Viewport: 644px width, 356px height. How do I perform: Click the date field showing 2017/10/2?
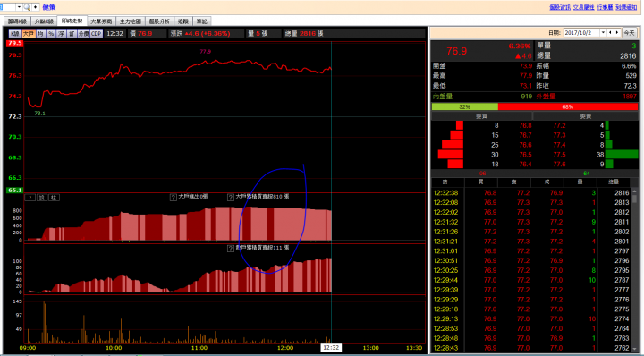pos(581,32)
